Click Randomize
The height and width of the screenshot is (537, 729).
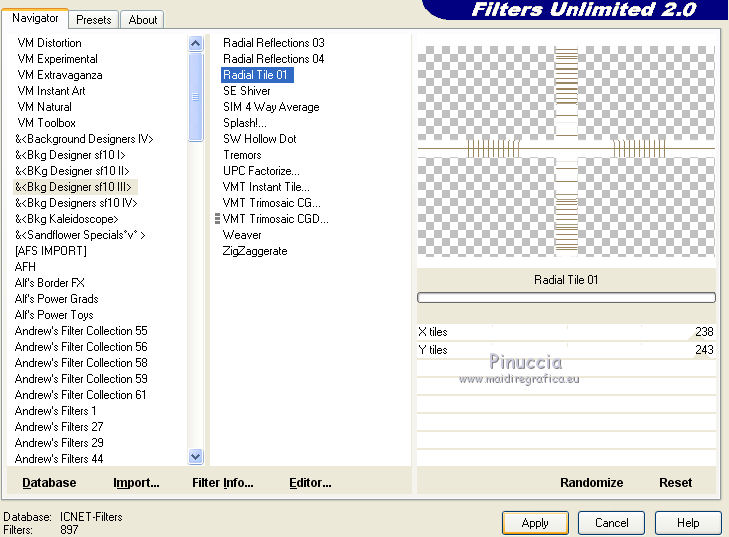tap(591, 483)
